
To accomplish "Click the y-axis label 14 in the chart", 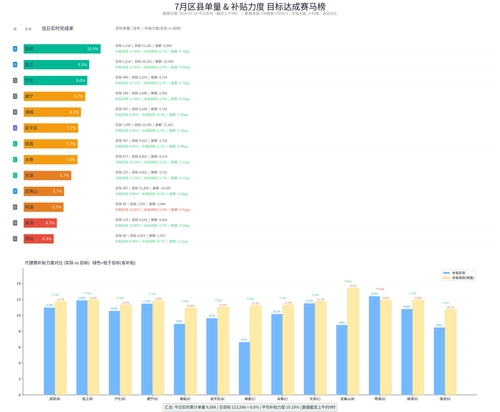I will (18, 283).
